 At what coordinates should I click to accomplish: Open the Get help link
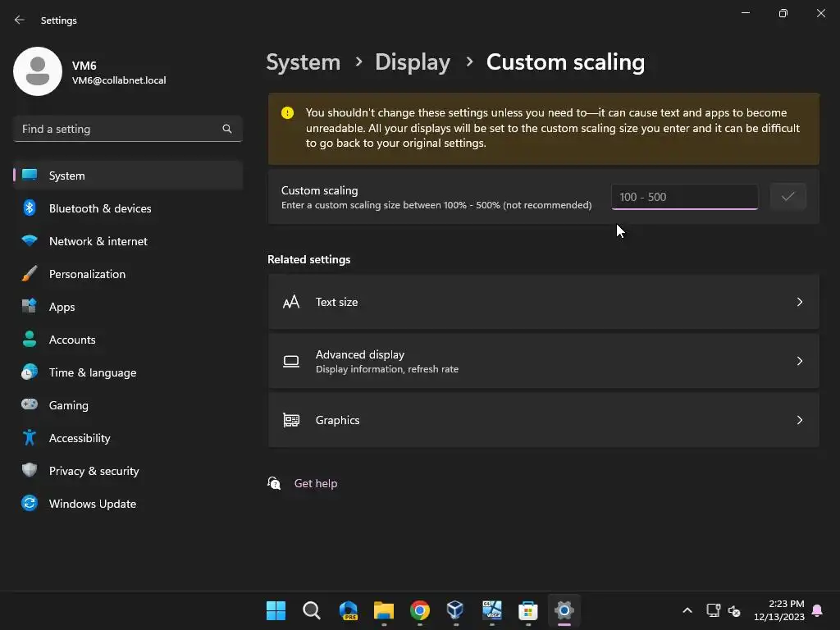(316, 483)
